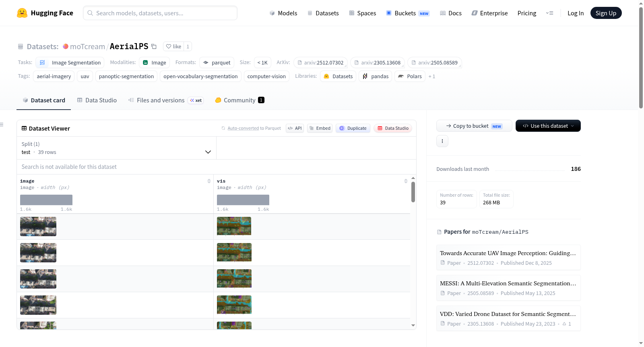
Task: Sort the image column using its sort icon
Action: pos(209,181)
